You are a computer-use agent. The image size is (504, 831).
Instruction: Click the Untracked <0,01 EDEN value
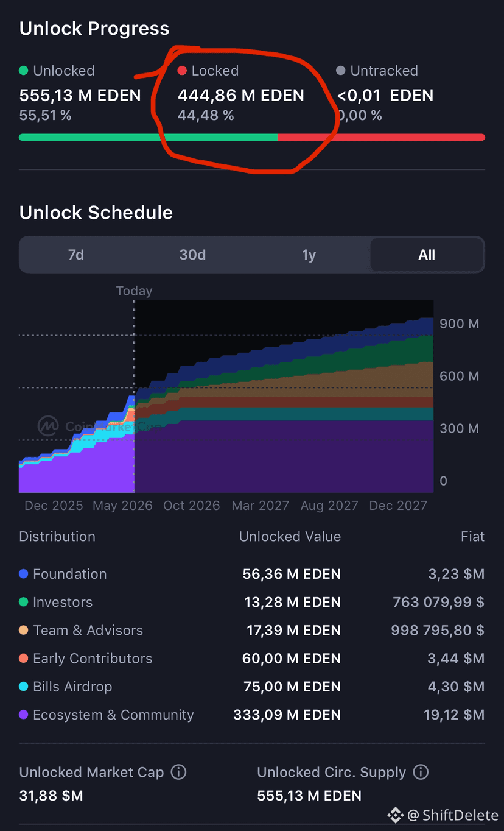tap(385, 96)
